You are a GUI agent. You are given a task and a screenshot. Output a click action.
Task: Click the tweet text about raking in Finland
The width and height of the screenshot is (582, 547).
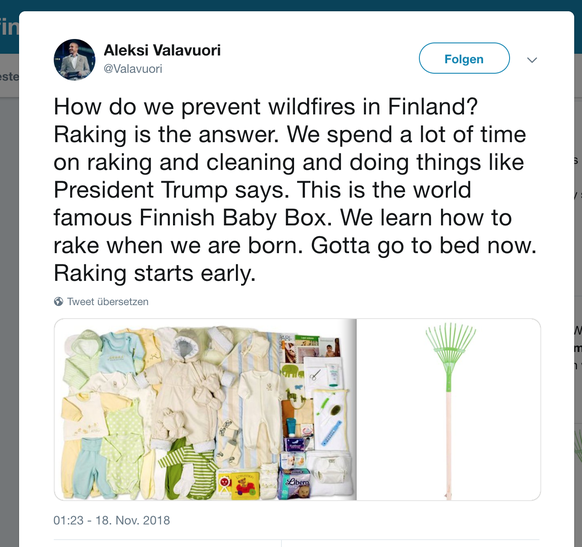click(295, 190)
